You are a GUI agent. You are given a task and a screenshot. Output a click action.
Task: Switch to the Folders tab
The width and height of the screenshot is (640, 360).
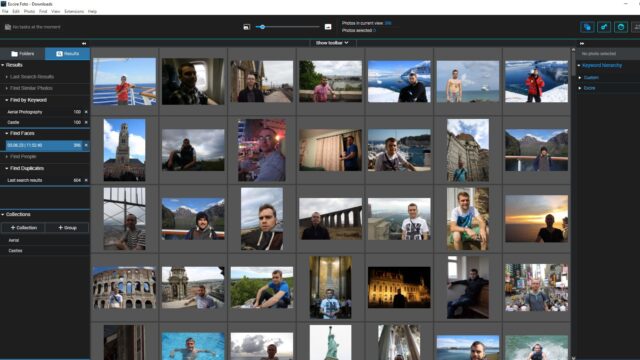(22, 53)
